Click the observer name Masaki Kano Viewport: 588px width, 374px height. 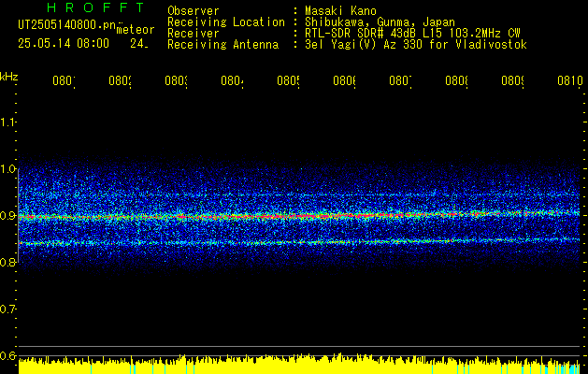click(340, 11)
